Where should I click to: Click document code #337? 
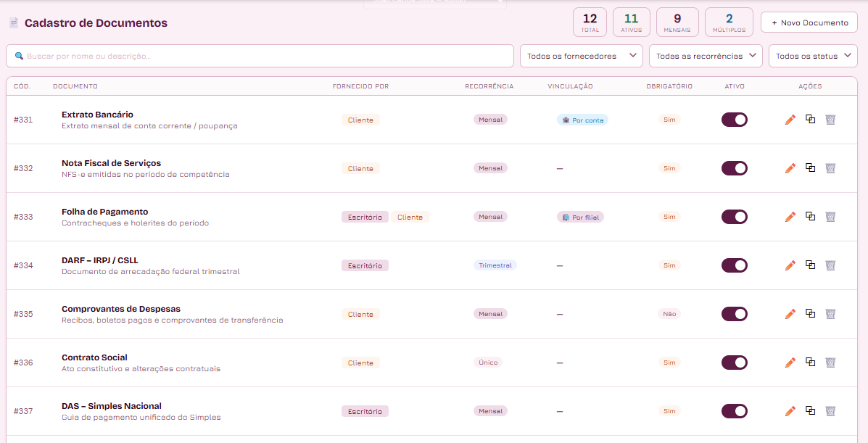click(23, 411)
